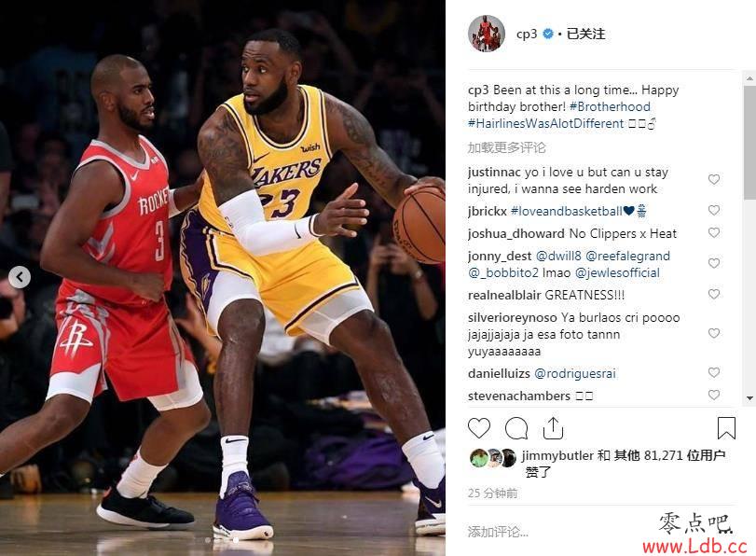Like joshua_dhoward's comment heart
The height and width of the screenshot is (556, 756).
coord(714,232)
